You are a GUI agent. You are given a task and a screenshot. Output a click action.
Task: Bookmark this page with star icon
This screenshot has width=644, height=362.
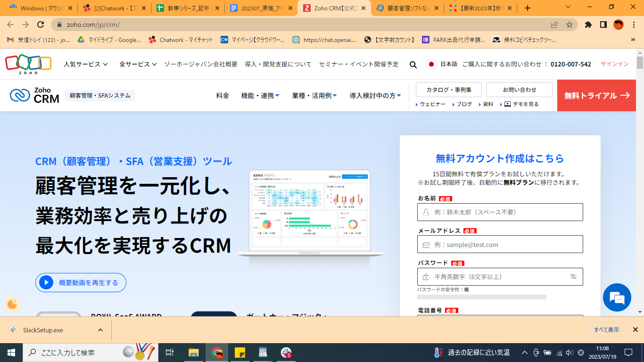(569, 25)
